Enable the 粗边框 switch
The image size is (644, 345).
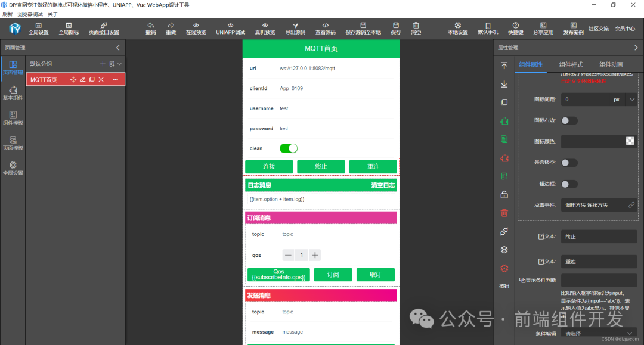pos(569,184)
